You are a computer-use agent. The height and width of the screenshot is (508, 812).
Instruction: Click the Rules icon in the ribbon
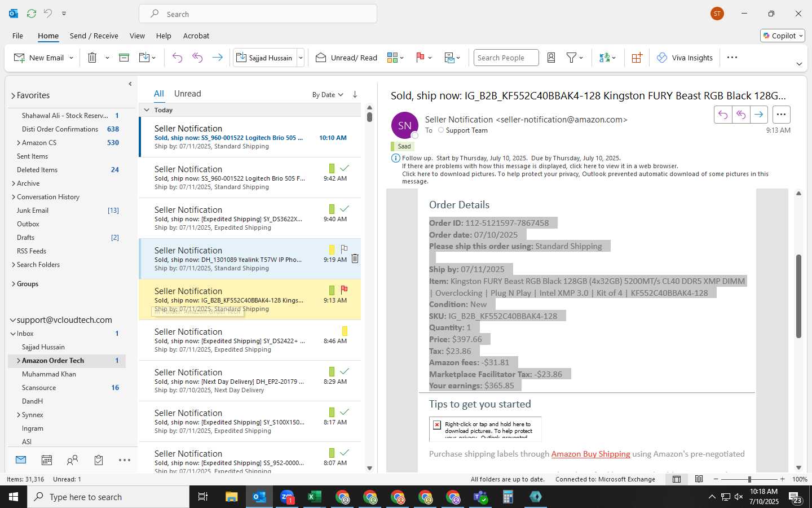tap(452, 58)
